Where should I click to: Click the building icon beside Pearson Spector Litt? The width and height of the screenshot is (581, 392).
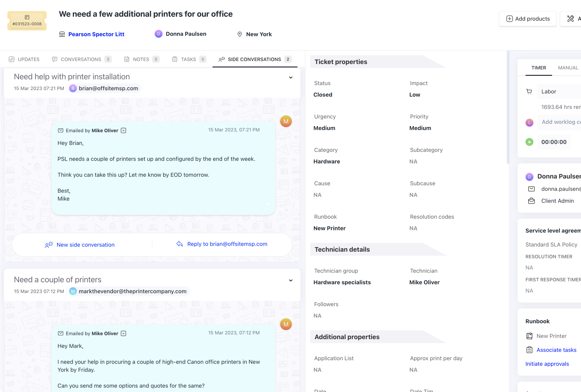[x=62, y=34]
